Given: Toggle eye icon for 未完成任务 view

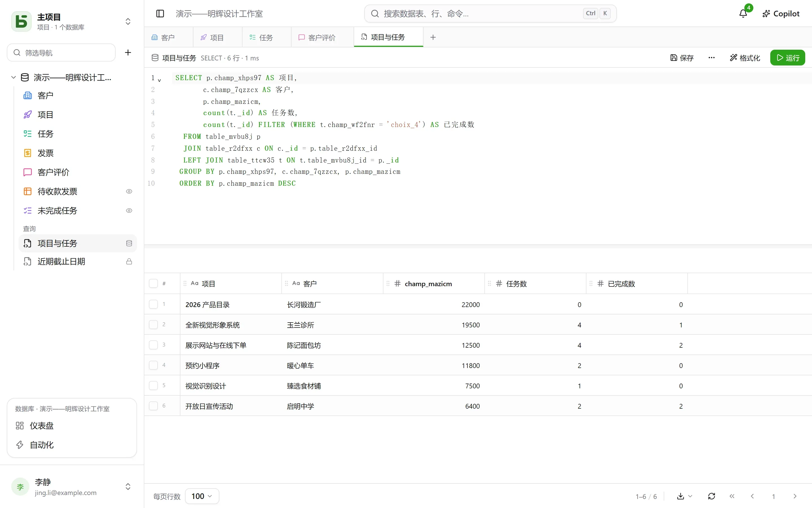Looking at the screenshot, I should 129,211.
